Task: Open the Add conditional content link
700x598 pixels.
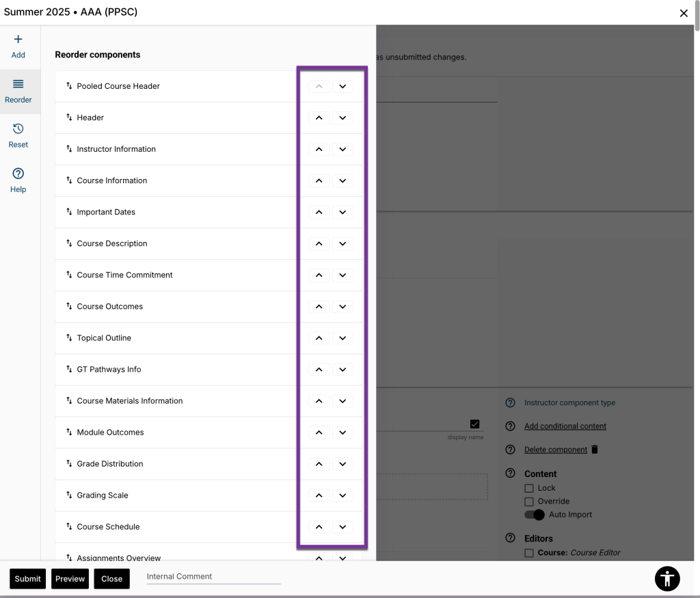Action: click(x=565, y=426)
